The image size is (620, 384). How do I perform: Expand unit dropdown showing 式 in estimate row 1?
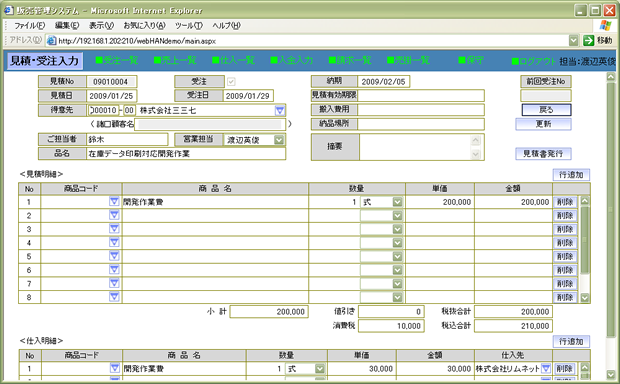pyautogui.click(x=397, y=202)
